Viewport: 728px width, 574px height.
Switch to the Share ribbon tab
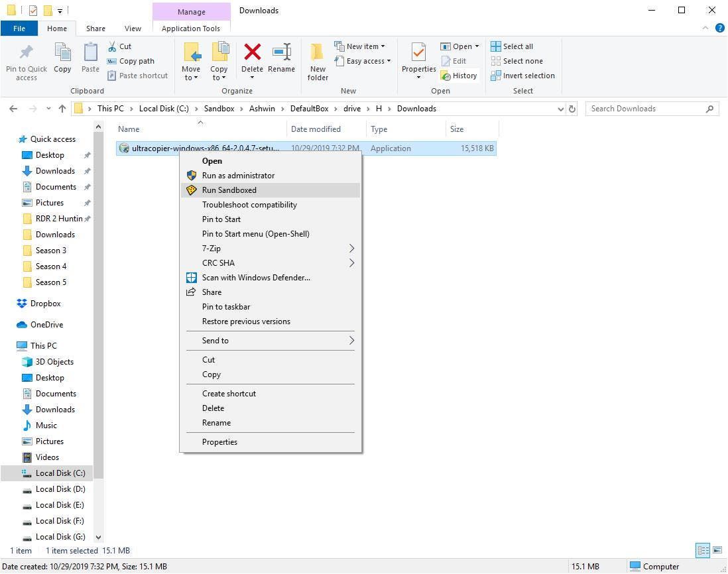pyautogui.click(x=95, y=29)
